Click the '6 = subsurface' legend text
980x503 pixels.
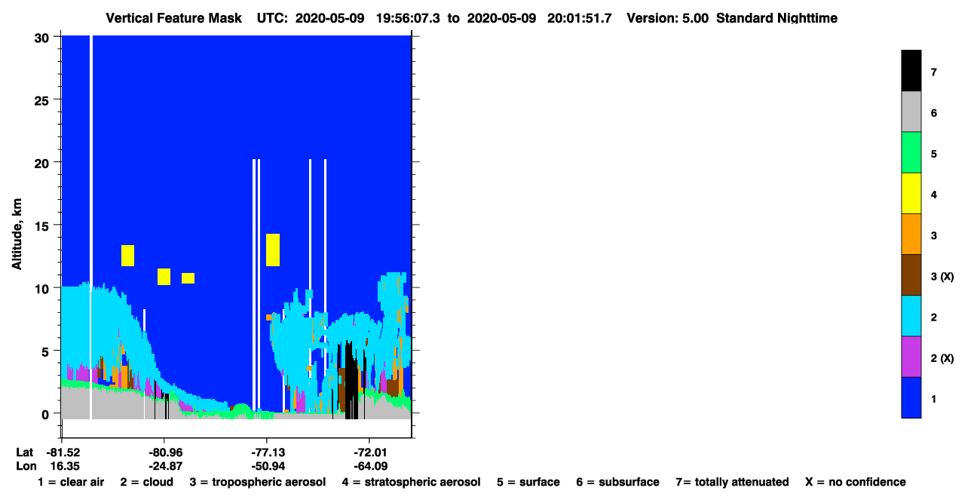tap(617, 483)
